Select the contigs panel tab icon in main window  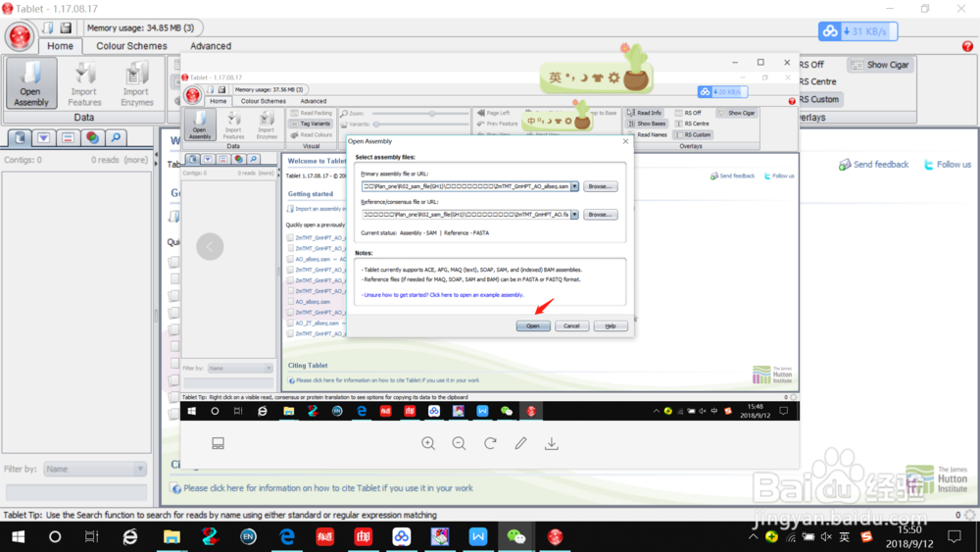point(20,137)
